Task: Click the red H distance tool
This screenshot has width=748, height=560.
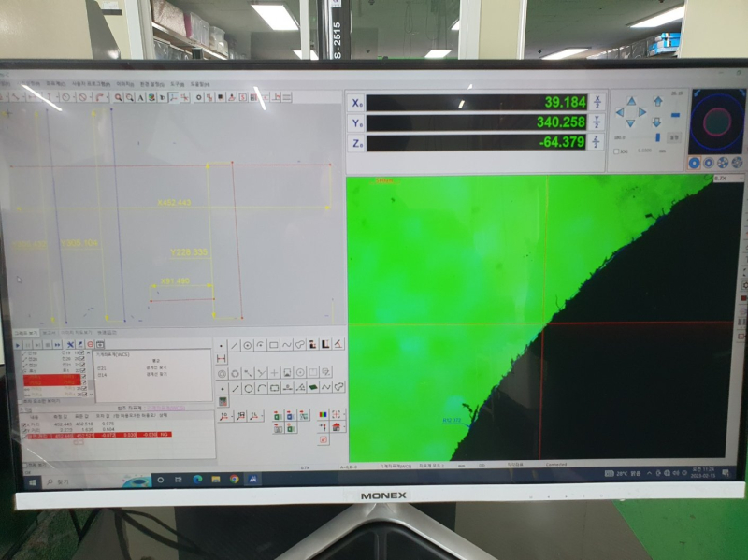Action: click(x=222, y=358)
